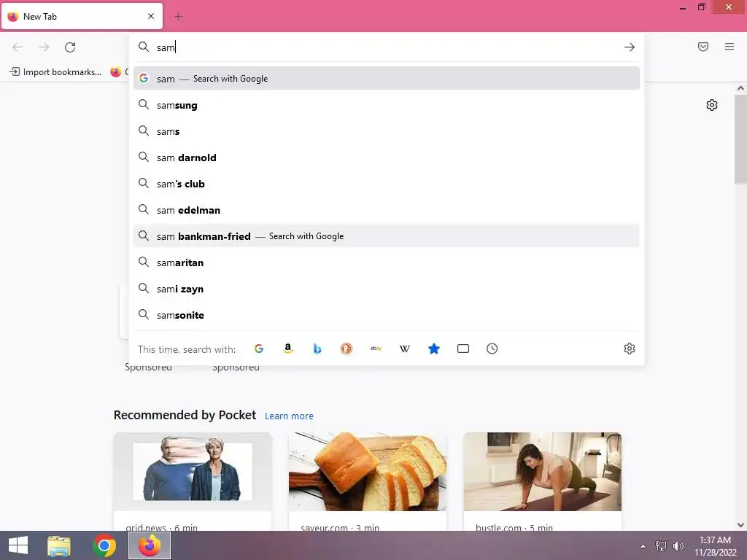
Task: Select the 'samsonite' suggestion
Action: coord(387,315)
